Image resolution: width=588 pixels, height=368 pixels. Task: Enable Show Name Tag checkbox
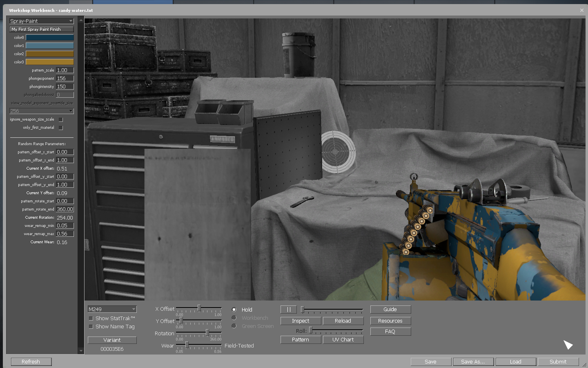point(91,326)
